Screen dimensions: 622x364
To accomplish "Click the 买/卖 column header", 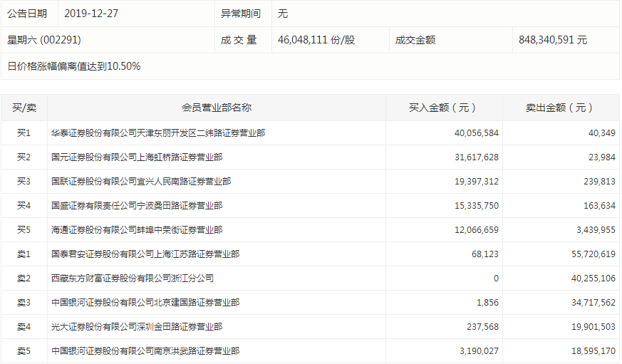I will [24, 108].
